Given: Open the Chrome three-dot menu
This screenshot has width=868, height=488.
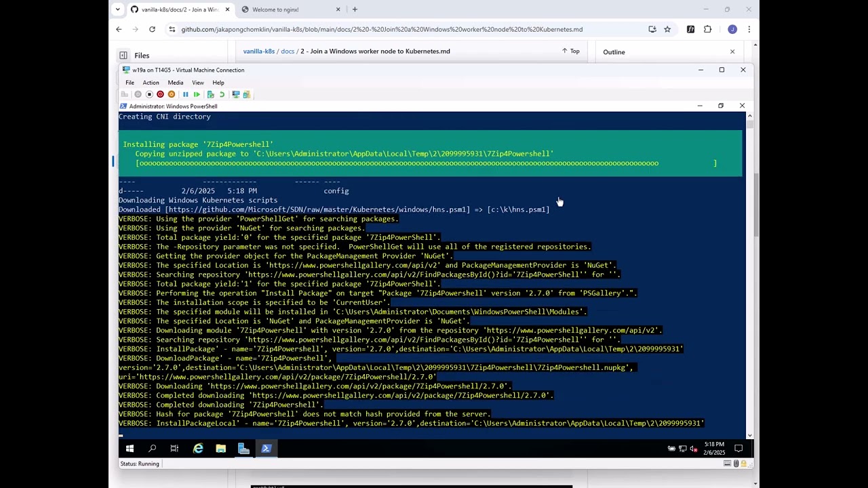Looking at the screenshot, I should tap(749, 29).
